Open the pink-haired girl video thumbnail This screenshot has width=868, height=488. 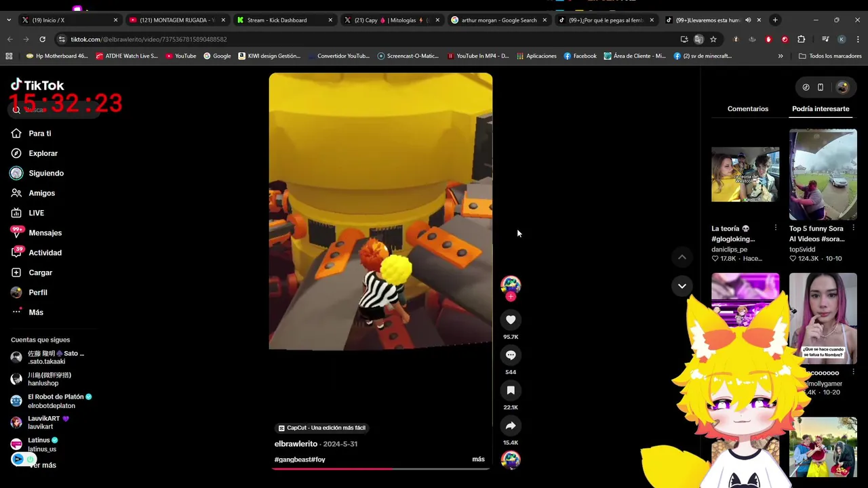tap(823, 319)
